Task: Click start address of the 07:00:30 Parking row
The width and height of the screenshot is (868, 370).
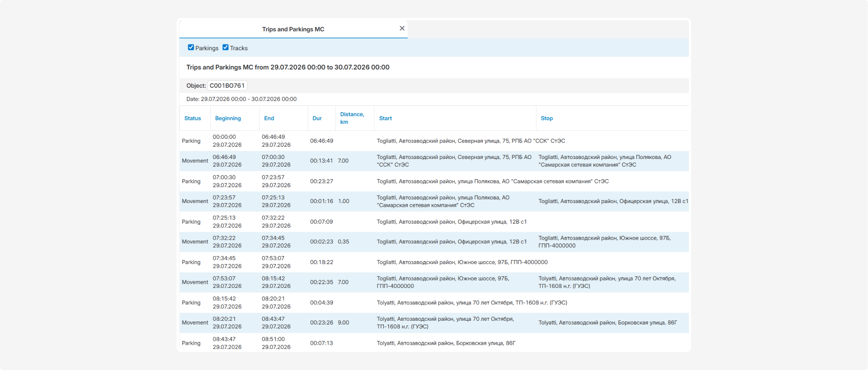Action: [493, 181]
